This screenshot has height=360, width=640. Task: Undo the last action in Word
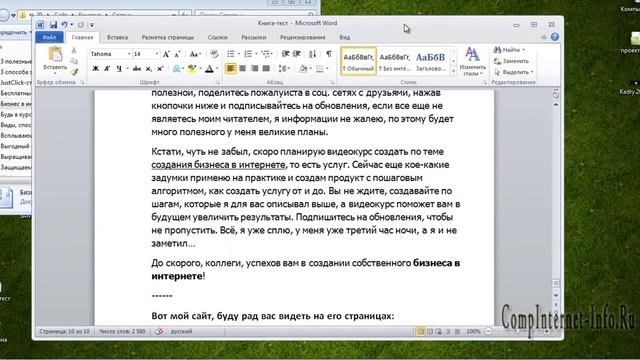pyautogui.click(x=64, y=25)
